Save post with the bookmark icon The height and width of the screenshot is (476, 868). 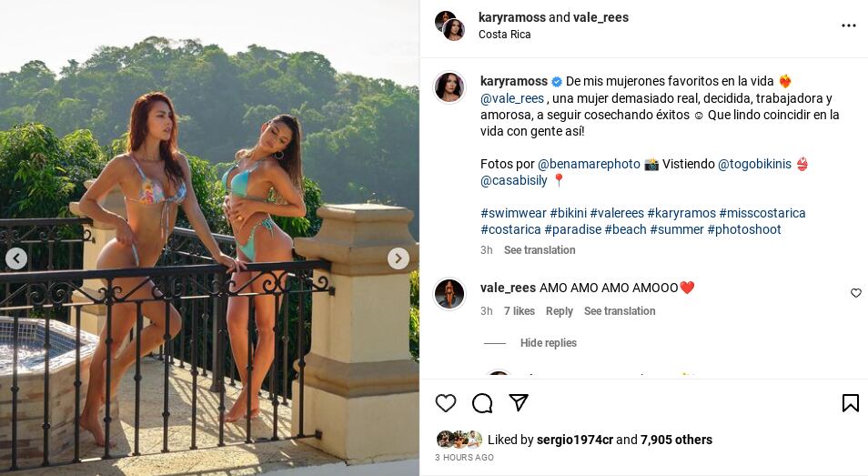coord(851,403)
